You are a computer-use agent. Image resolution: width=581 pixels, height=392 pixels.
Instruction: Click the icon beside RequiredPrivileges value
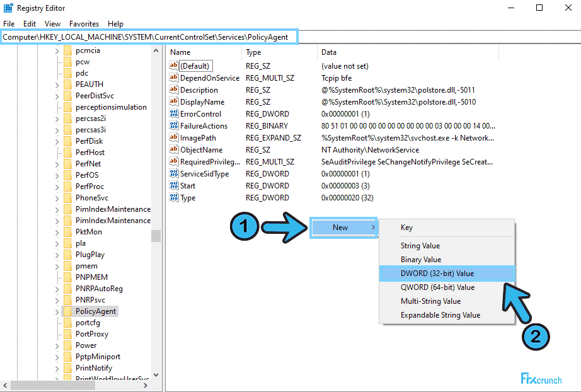173,161
